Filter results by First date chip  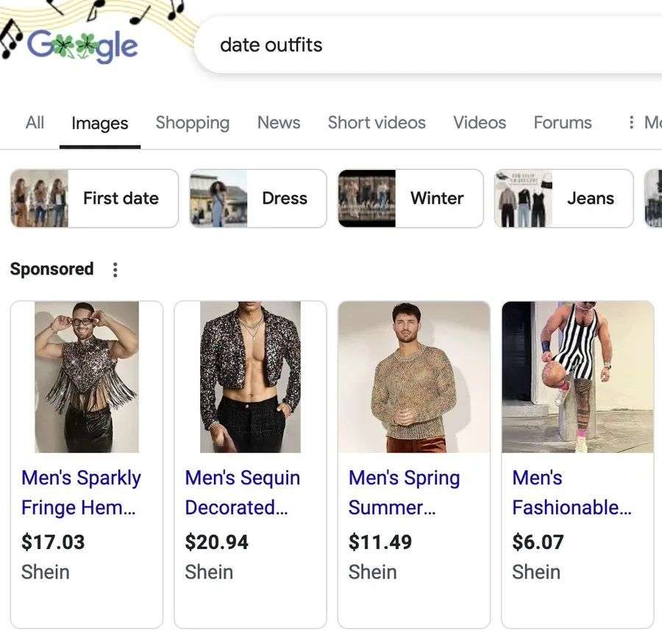(x=94, y=198)
